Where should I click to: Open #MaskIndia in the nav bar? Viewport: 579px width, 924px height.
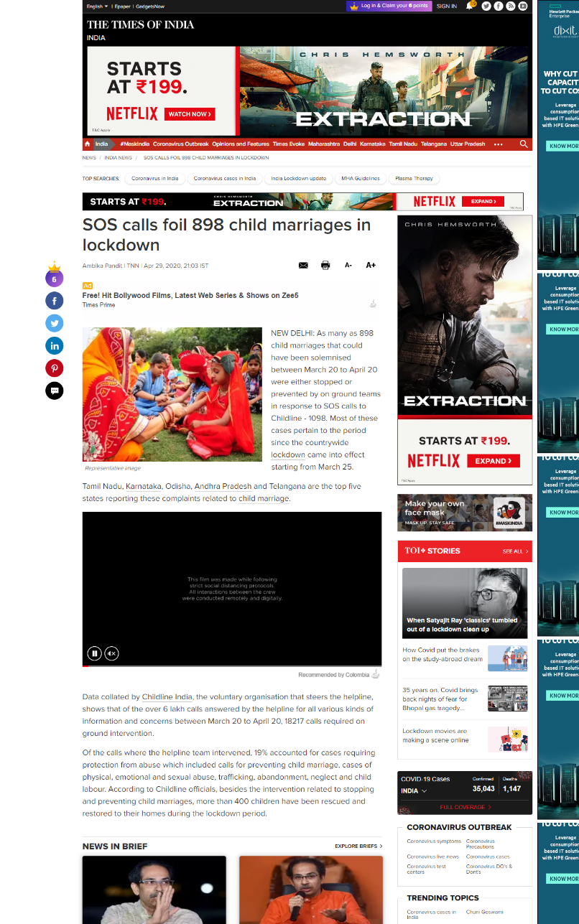134,144
